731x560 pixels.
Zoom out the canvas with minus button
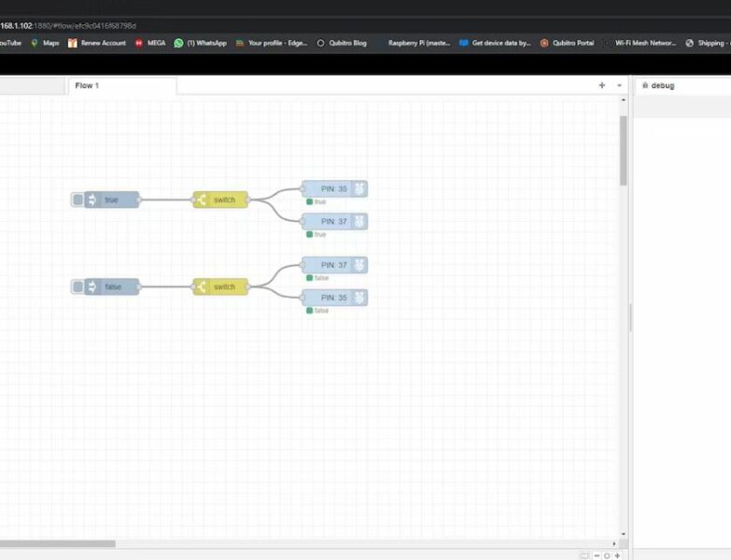pos(597,555)
